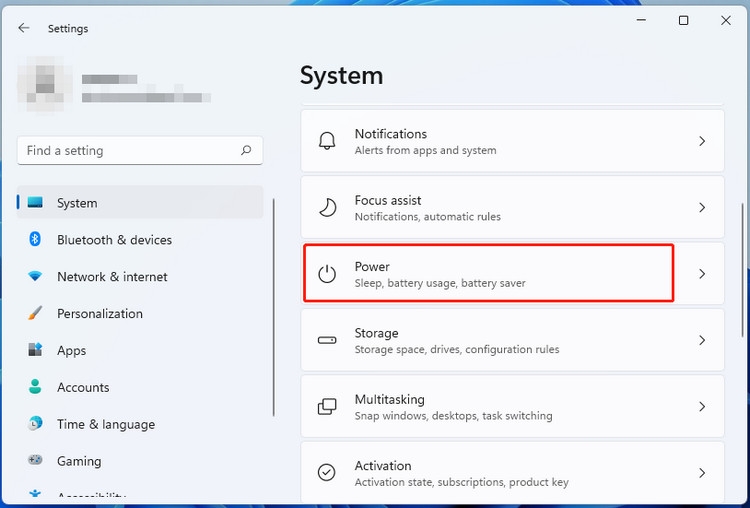Go to Personalization settings
750x508 pixels.
pyautogui.click(x=140, y=313)
